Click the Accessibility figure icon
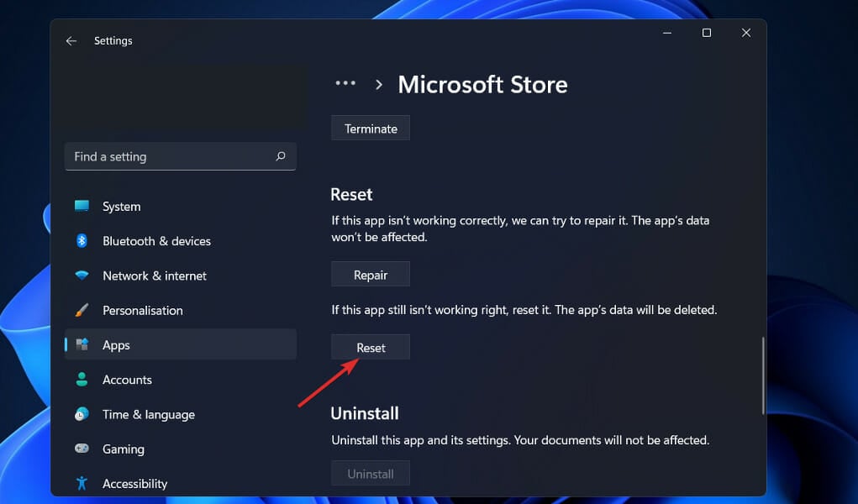Screen dimensions: 858x504 pos(82,483)
